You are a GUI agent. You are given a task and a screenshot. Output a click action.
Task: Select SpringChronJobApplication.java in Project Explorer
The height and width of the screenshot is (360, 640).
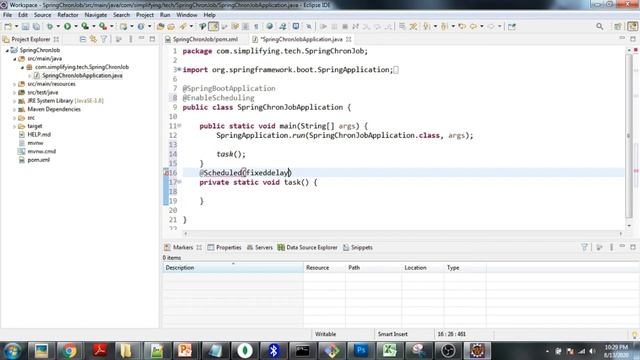click(x=82, y=76)
